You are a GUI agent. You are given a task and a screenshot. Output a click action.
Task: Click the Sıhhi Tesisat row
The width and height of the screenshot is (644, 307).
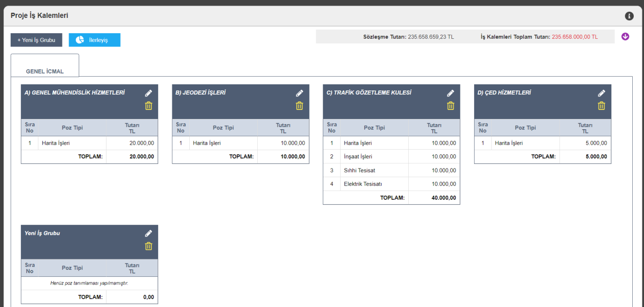[x=359, y=170]
